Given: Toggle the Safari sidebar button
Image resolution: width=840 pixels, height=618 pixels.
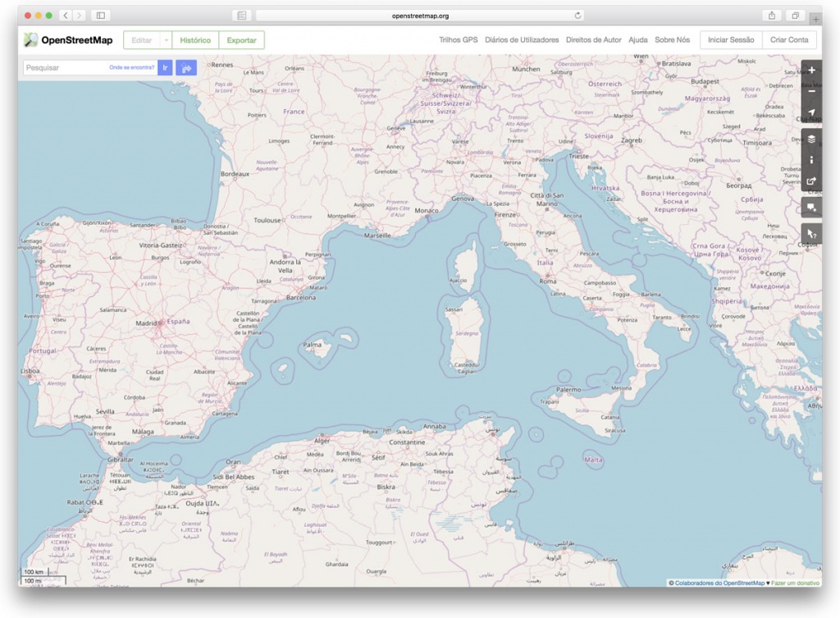Looking at the screenshot, I should [100, 16].
